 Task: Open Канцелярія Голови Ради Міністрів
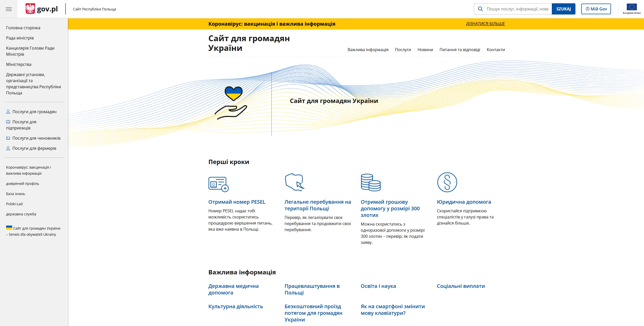click(30, 51)
